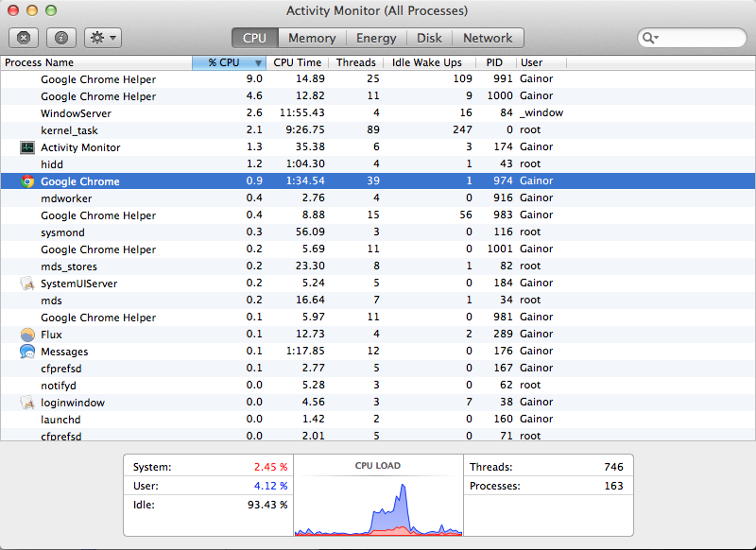Viewport: 756px width, 550px height.
Task: Click the Flux process name
Action: pyautogui.click(x=51, y=335)
